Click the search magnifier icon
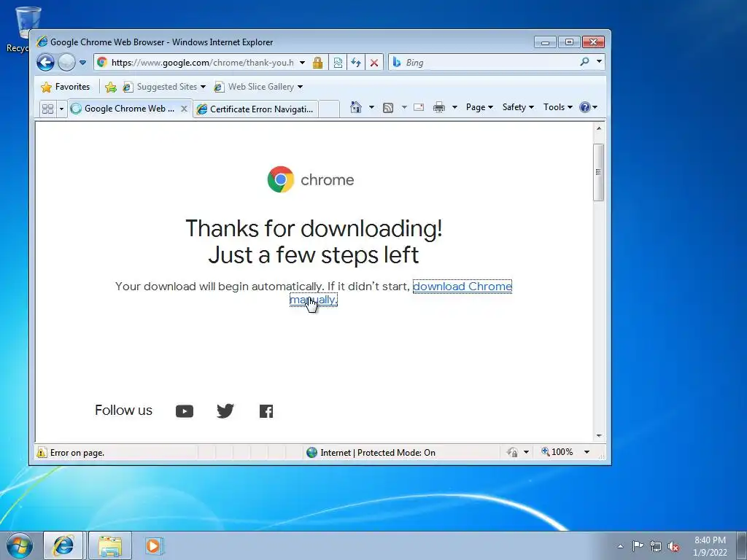 pyautogui.click(x=584, y=62)
